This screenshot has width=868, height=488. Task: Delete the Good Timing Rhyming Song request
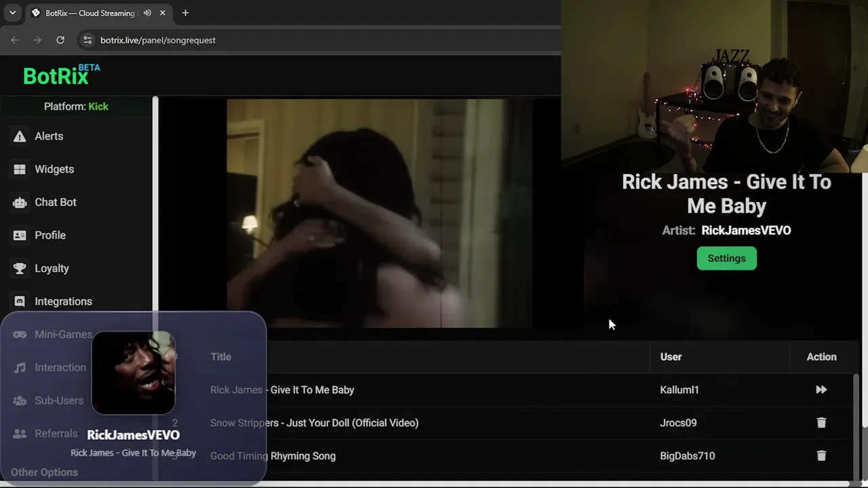821,456
